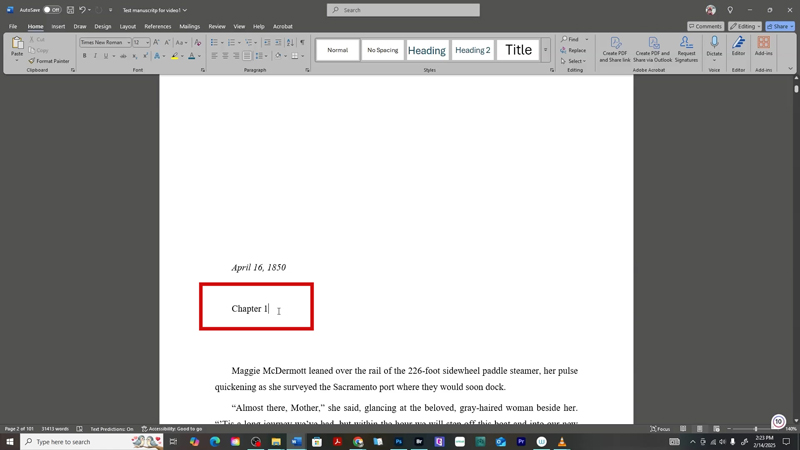
Task: Open the Editing mode dropdown
Action: [x=745, y=26]
